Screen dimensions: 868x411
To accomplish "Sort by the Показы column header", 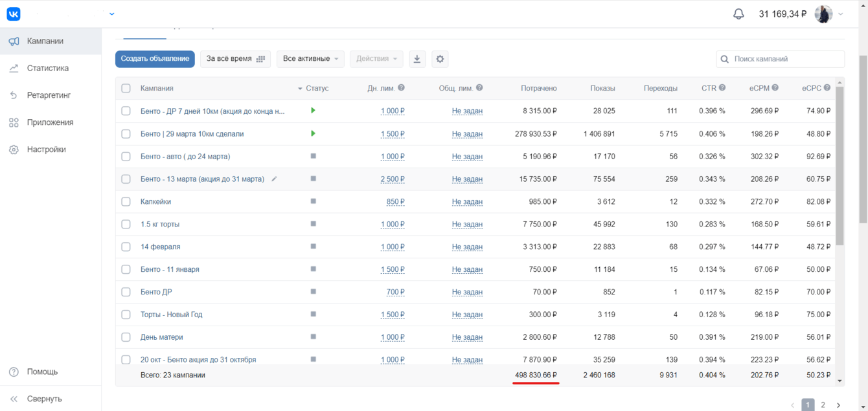I will click(x=603, y=88).
